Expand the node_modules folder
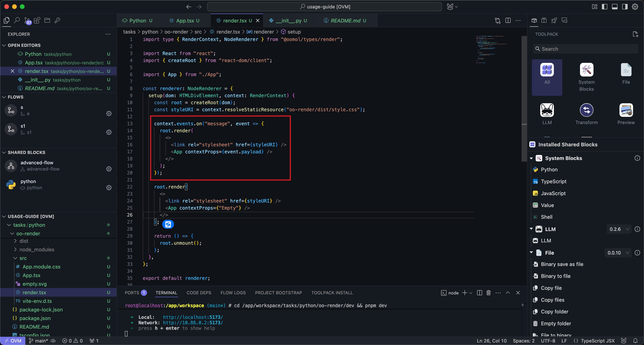 coord(36,249)
